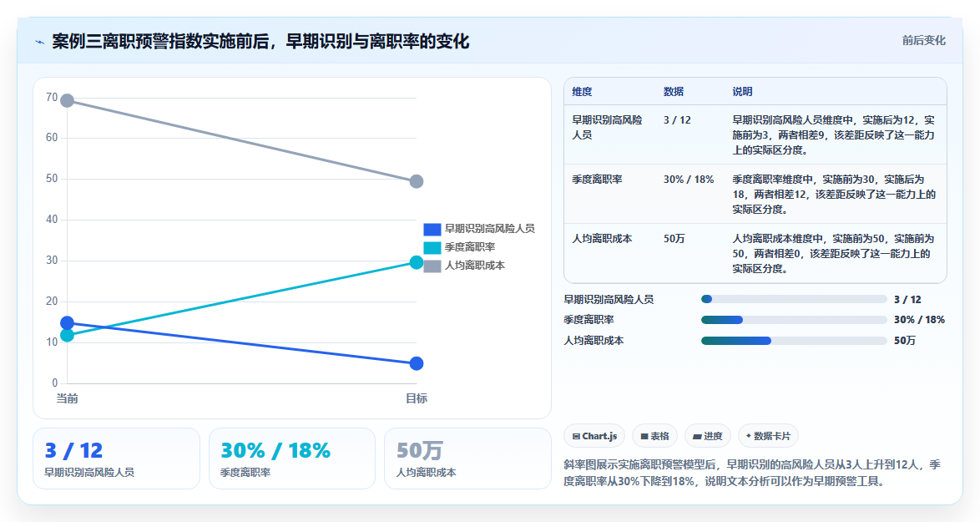Click the 当前 x-axis label
Image resolution: width=980 pixels, height=522 pixels.
pyautogui.click(x=67, y=399)
